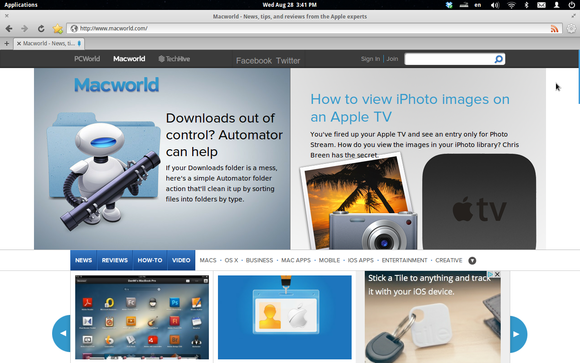Select the VIDEO tab
580x363 pixels.
click(x=181, y=260)
